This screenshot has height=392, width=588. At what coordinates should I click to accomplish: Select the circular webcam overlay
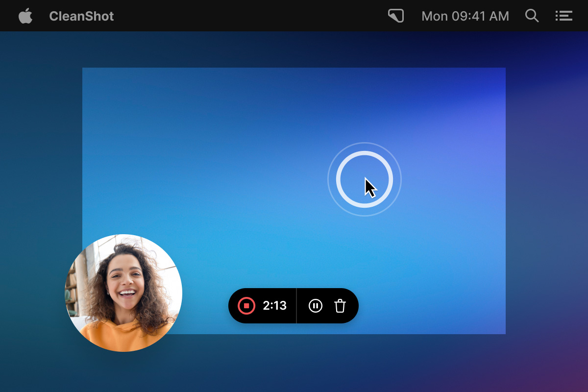point(123,293)
